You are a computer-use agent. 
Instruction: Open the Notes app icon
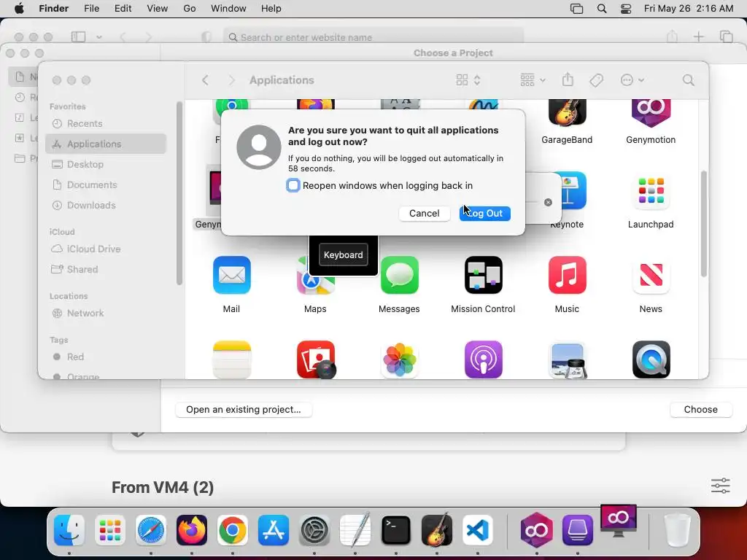point(231,359)
